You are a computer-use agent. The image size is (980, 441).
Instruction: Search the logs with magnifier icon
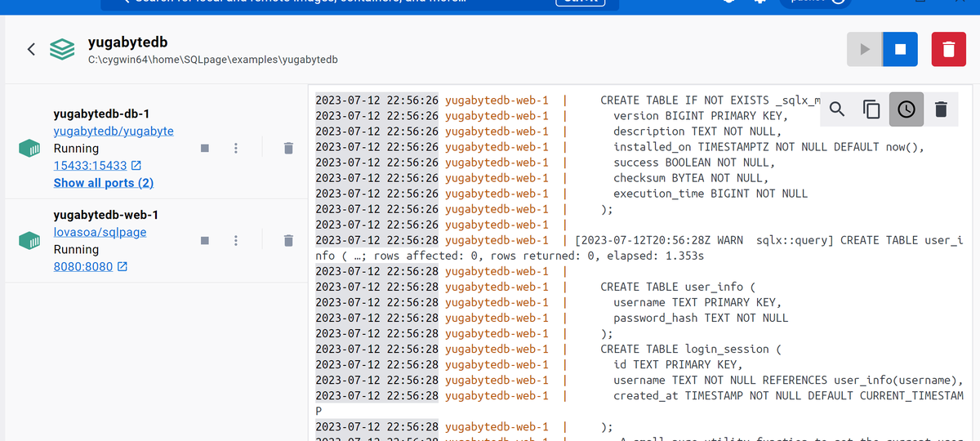click(x=836, y=109)
